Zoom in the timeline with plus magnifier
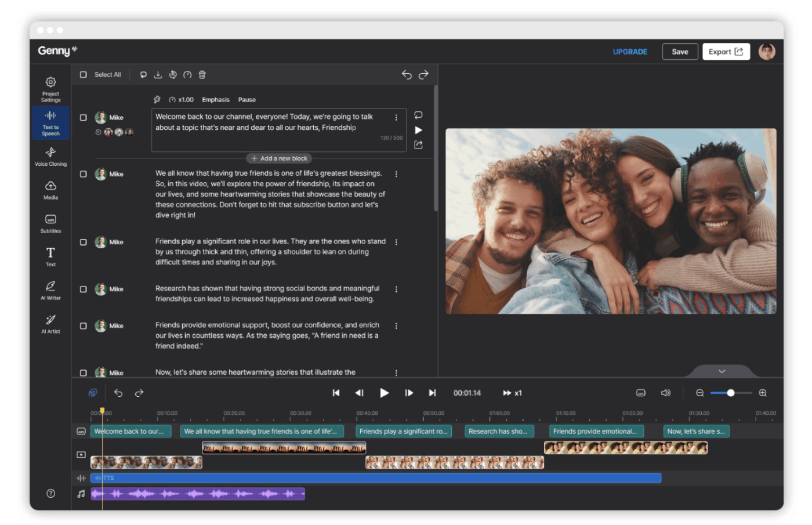Image resolution: width=812 pixels, height=525 pixels. pos(763,393)
